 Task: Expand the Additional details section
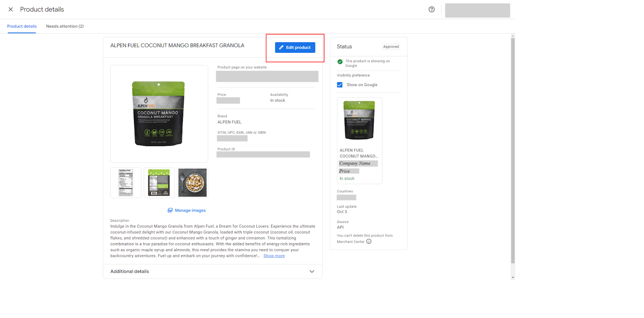tap(213, 271)
